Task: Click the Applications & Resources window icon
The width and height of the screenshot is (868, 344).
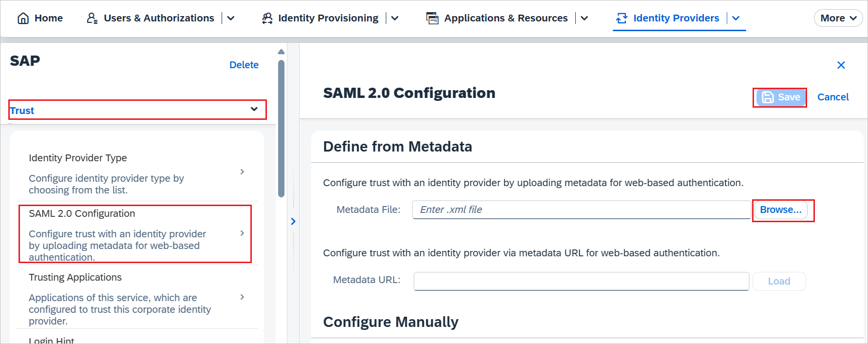Action: 432,18
